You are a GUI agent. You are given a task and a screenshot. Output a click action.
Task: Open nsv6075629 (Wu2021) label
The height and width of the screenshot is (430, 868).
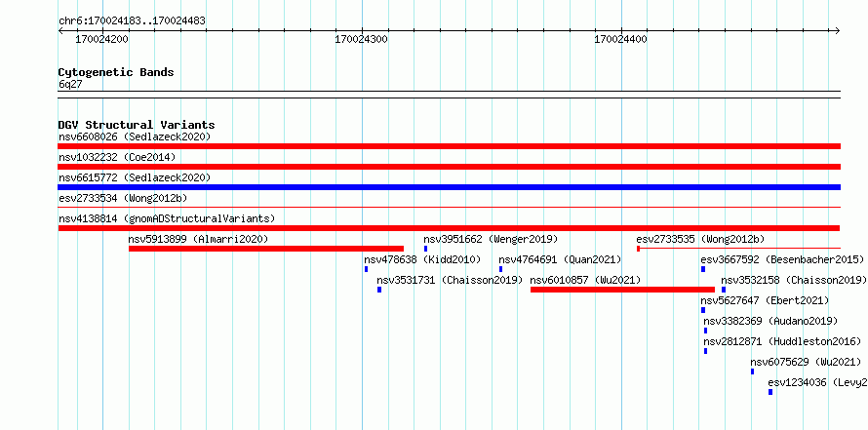pyautogui.click(x=806, y=362)
